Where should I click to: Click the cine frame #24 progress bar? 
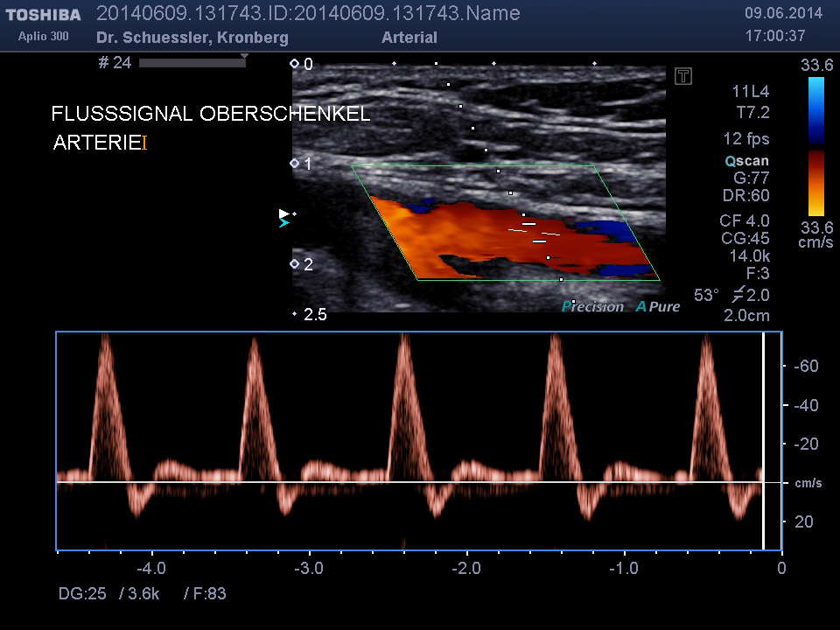[x=192, y=63]
